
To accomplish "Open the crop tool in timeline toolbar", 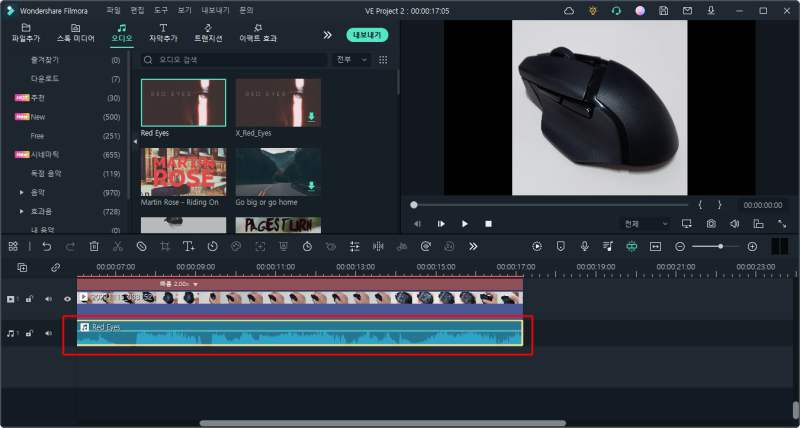I will pyautogui.click(x=165, y=247).
